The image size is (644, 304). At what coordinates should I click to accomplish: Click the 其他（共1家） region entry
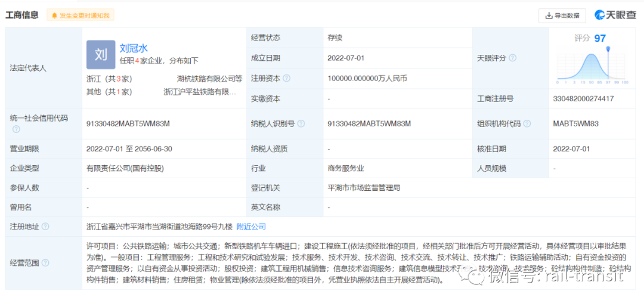pos(109,92)
